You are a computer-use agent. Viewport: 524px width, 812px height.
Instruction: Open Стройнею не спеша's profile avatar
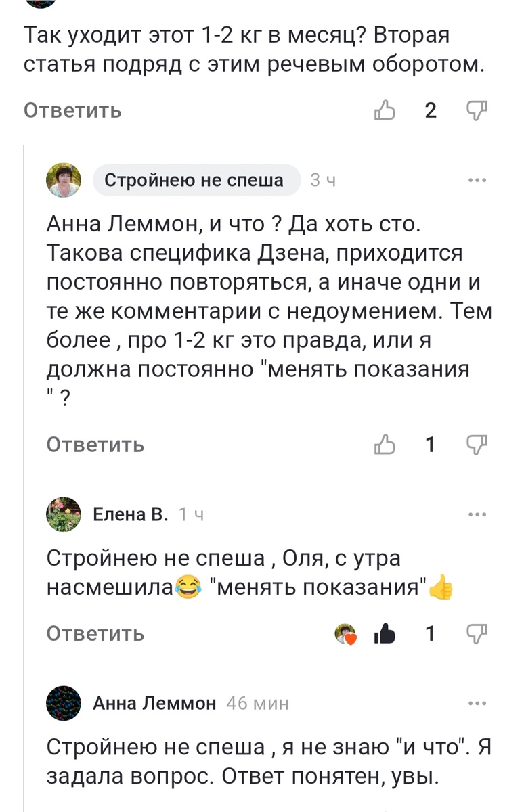tap(64, 179)
